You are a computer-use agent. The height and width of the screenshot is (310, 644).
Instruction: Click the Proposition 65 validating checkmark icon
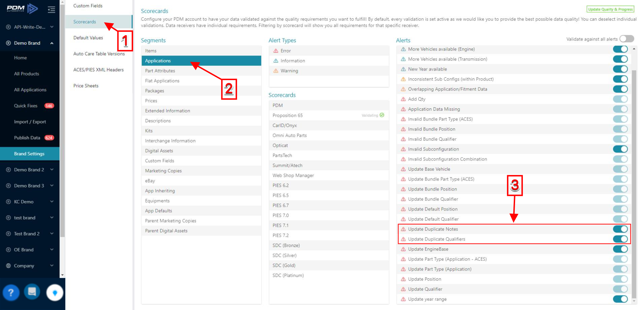(x=382, y=115)
